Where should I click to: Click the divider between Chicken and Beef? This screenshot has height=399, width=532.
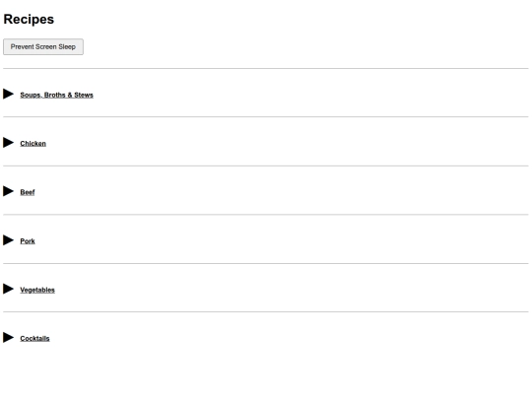pos(266,166)
